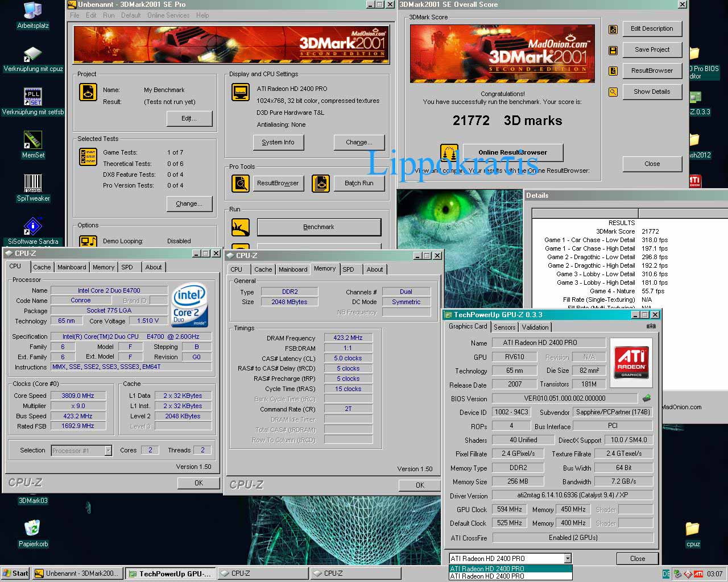The width and height of the screenshot is (728, 582).
Task: Open the Edit menu in 3DMark2001
Action: [91, 15]
